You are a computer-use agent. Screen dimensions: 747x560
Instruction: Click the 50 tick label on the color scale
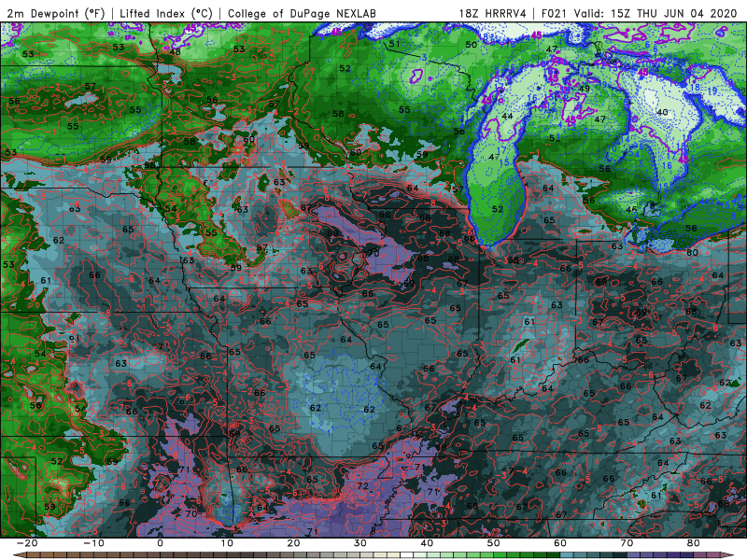pyautogui.click(x=494, y=543)
